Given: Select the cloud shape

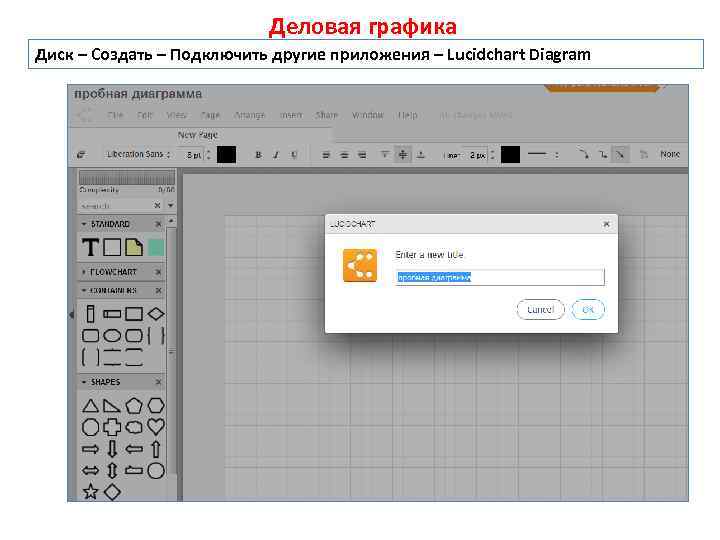Looking at the screenshot, I should (x=134, y=427).
